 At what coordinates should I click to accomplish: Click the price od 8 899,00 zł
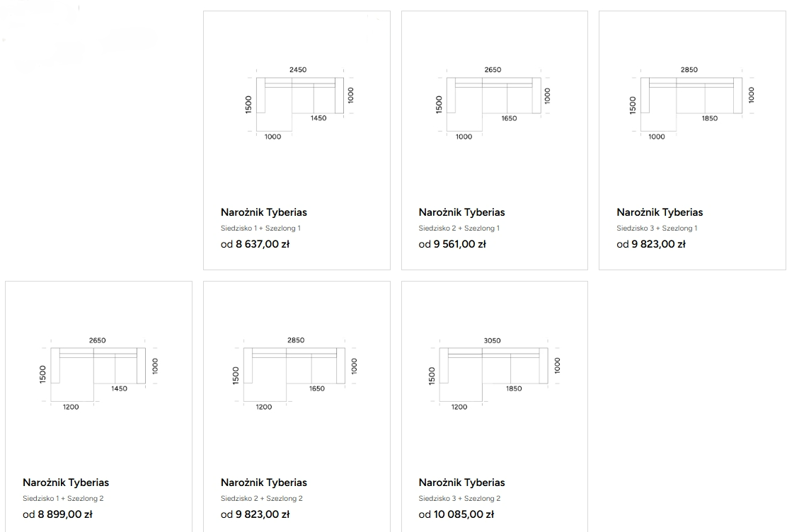[x=57, y=515]
